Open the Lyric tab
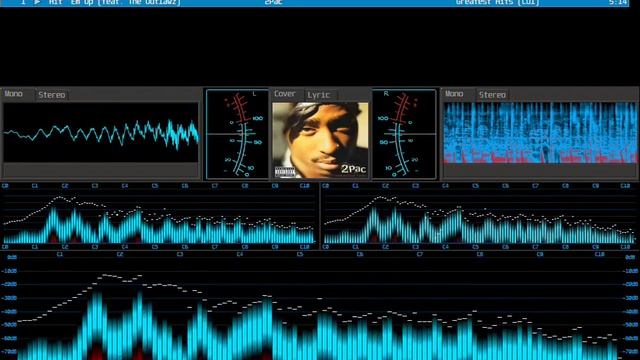Image resolution: width=640 pixels, height=360 pixels. click(320, 95)
